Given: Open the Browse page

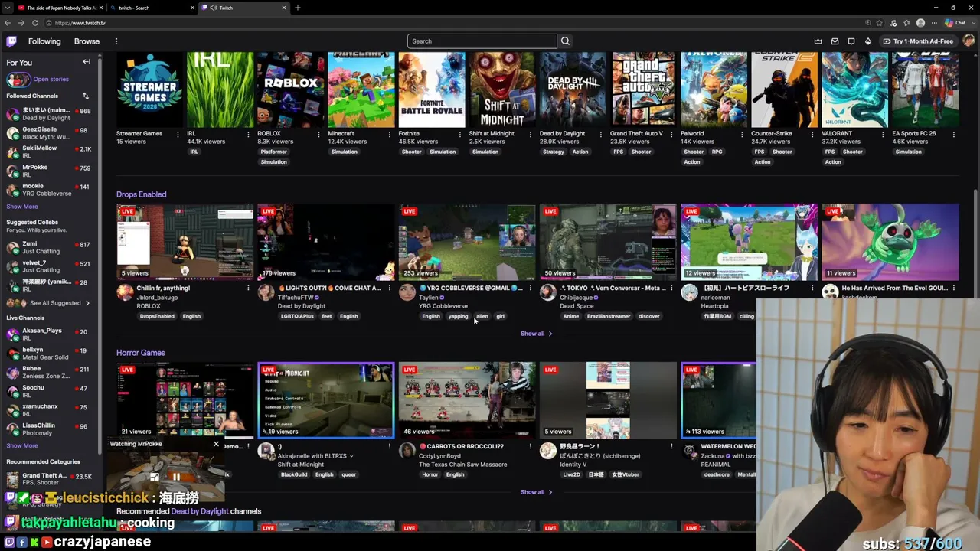Looking at the screenshot, I should [87, 41].
